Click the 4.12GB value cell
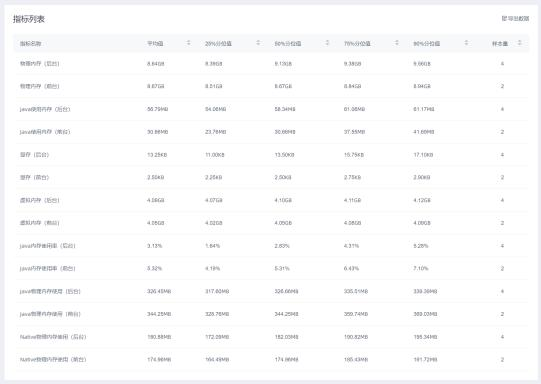 click(422, 200)
